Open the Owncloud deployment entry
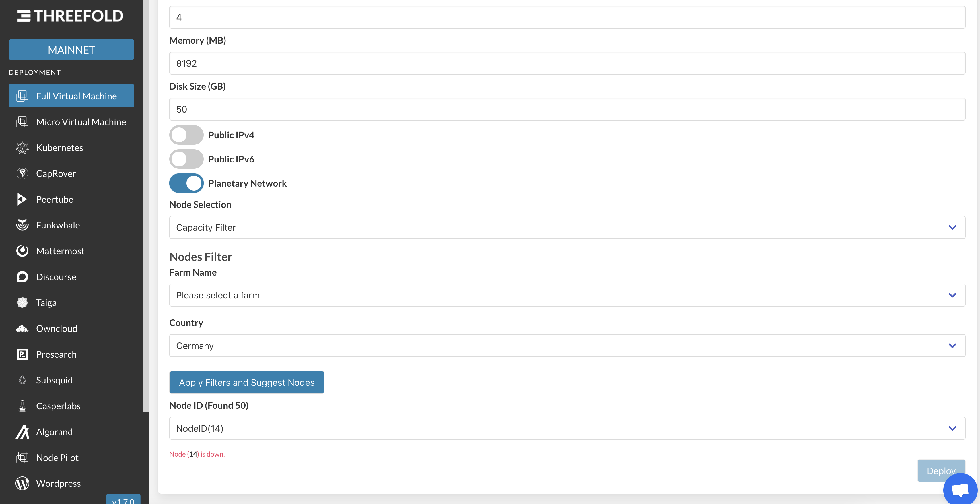The image size is (980, 504). click(x=71, y=329)
